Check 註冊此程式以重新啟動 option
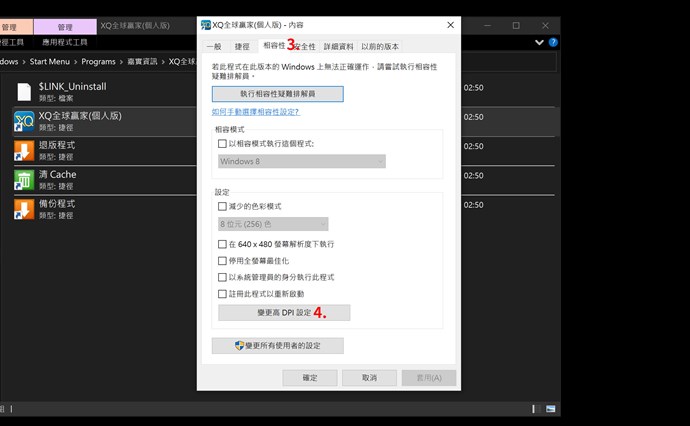The height and width of the screenshot is (426, 690). point(222,294)
